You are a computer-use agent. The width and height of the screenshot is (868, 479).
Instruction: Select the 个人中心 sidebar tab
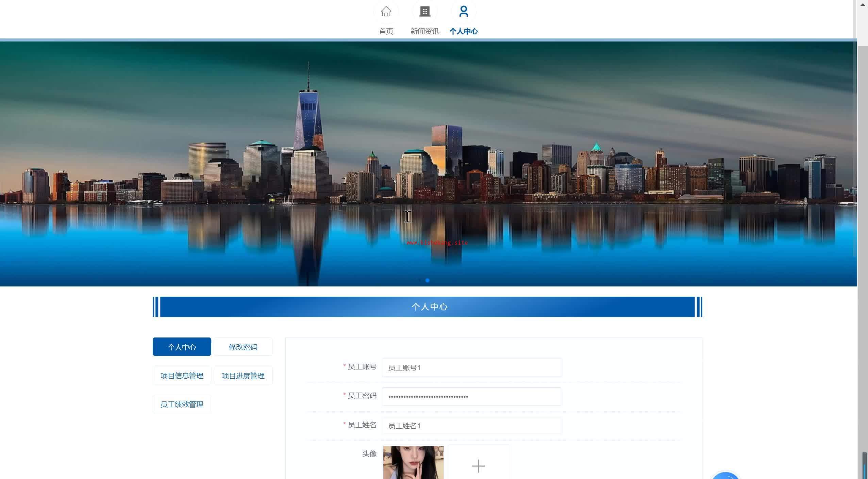coord(182,347)
